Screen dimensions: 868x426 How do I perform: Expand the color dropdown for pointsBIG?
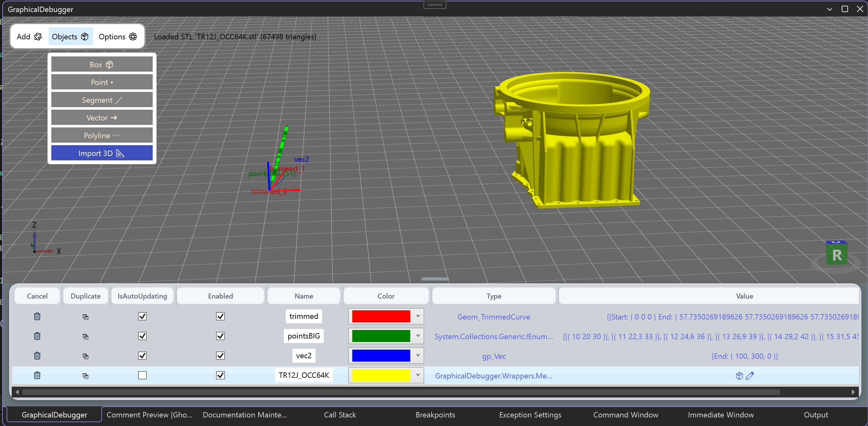tap(418, 336)
